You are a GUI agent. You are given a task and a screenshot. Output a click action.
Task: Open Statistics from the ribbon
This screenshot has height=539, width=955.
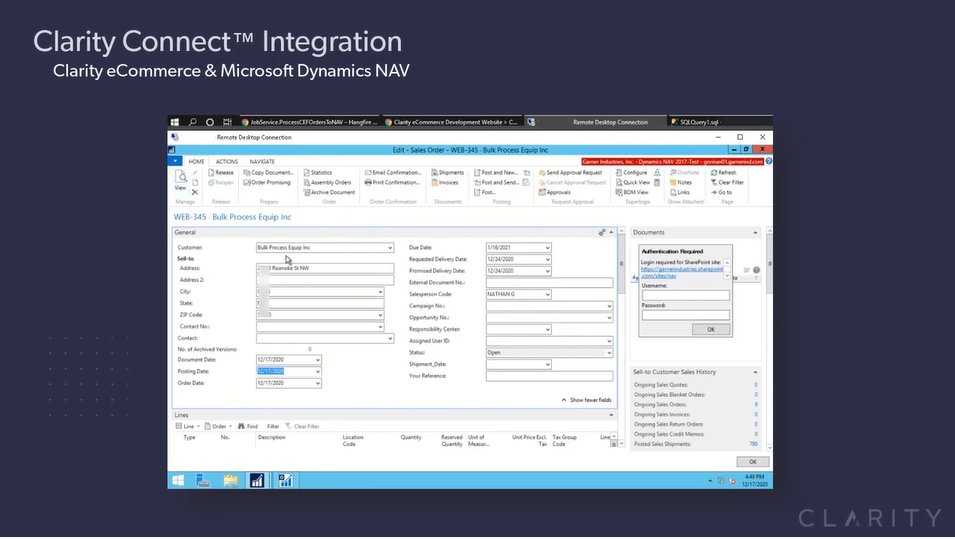(x=317, y=172)
